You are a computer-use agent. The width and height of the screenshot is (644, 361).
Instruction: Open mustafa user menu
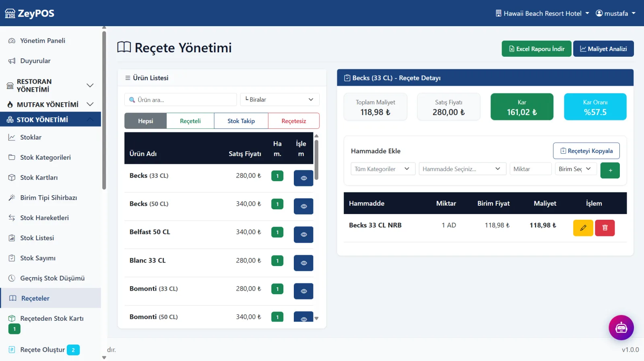click(615, 13)
